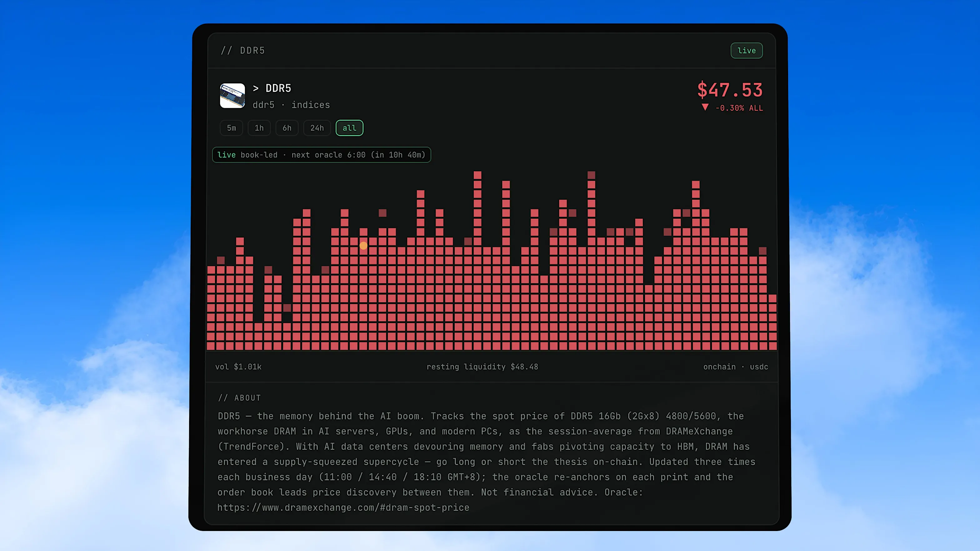The width and height of the screenshot is (980, 551).
Task: Select the 24h timeframe
Action: [x=317, y=128]
